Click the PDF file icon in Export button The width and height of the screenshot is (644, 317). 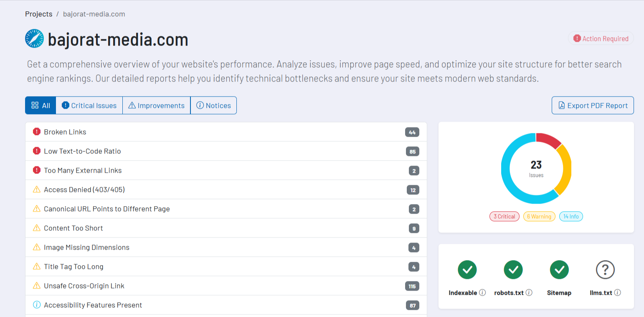(x=562, y=105)
